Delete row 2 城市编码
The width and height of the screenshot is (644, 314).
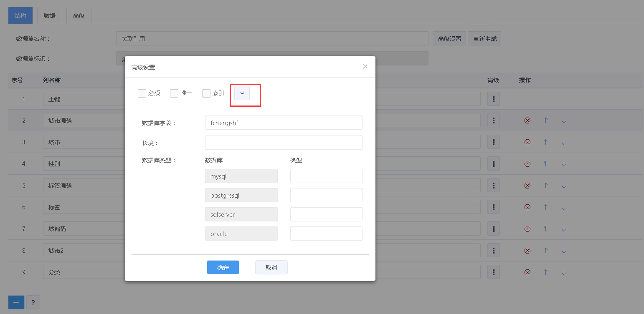tap(527, 121)
